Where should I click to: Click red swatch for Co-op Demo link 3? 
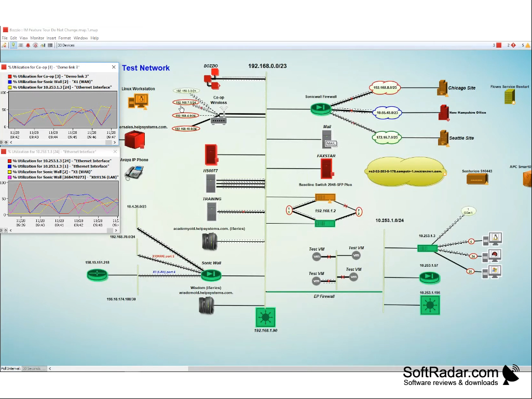point(10,76)
